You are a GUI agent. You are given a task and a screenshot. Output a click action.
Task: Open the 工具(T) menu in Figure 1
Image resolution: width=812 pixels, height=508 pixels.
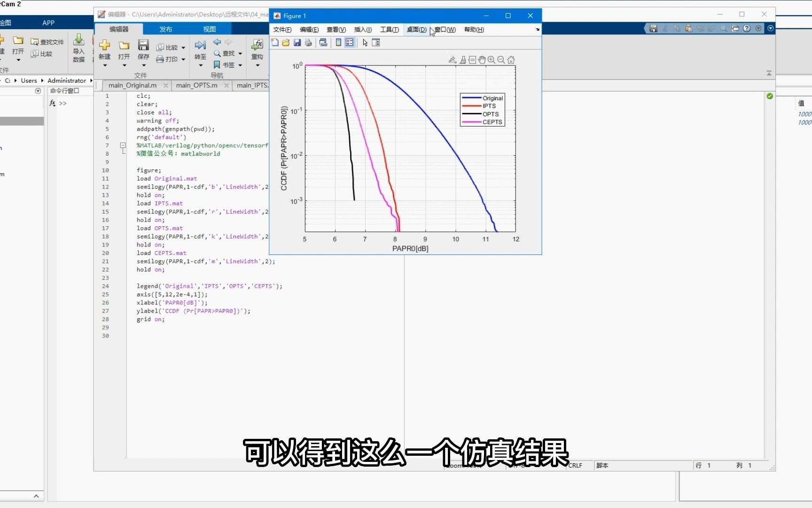coord(390,30)
